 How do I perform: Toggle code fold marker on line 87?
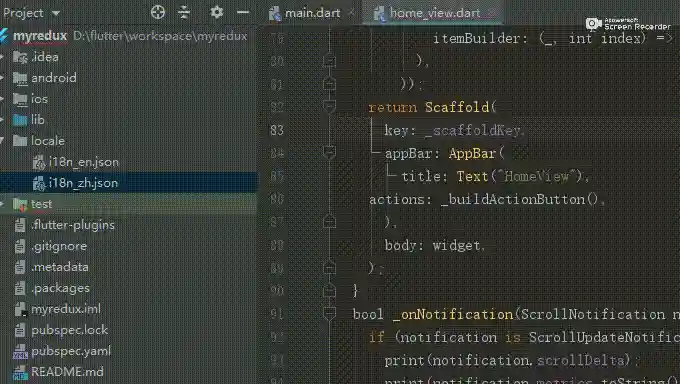coord(329,221)
